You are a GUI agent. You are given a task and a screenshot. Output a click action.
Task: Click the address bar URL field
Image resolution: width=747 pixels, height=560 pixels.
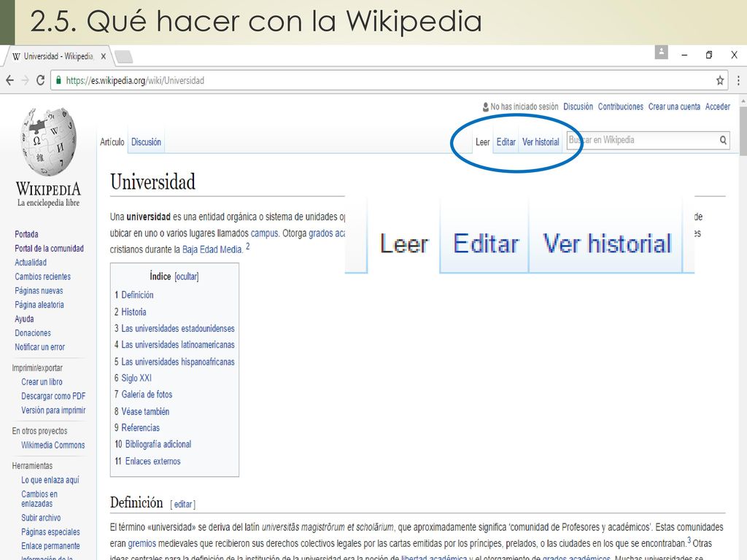(x=390, y=80)
